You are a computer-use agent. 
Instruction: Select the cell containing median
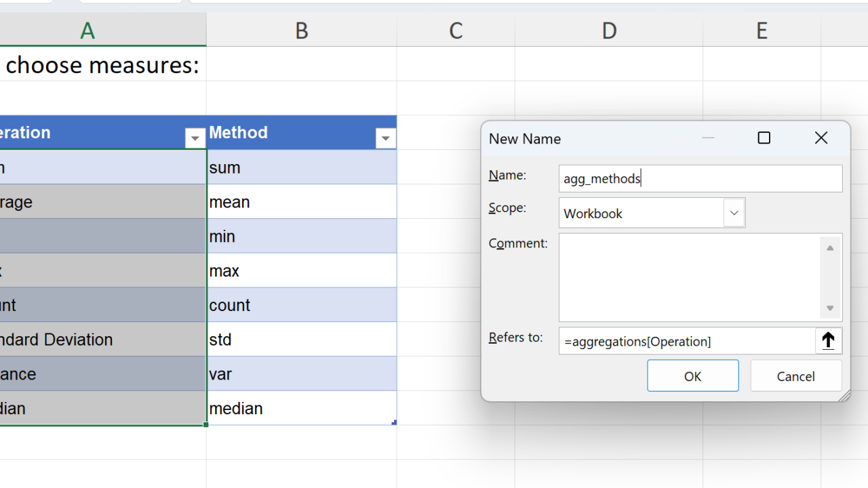(x=301, y=408)
